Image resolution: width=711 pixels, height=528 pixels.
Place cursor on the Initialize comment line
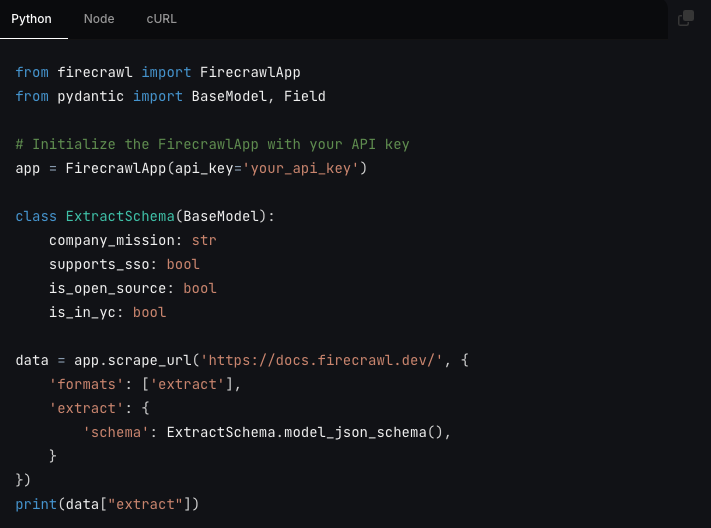coord(212,144)
